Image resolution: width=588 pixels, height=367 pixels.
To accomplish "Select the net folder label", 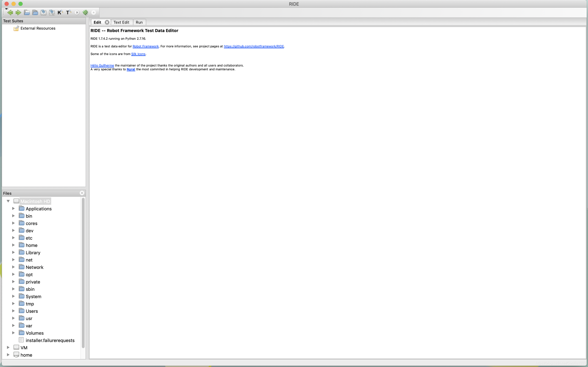I will 29,260.
